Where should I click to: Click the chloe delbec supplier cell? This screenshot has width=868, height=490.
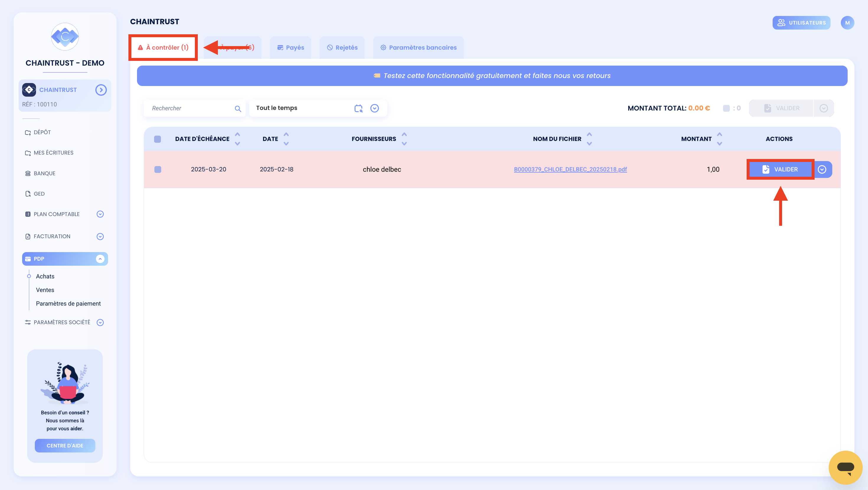tap(382, 169)
